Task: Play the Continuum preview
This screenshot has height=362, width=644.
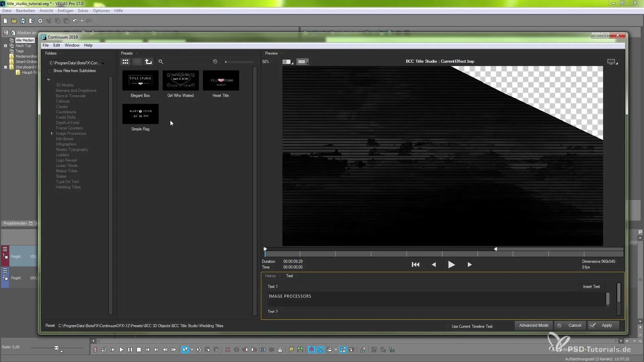Action: [451, 265]
